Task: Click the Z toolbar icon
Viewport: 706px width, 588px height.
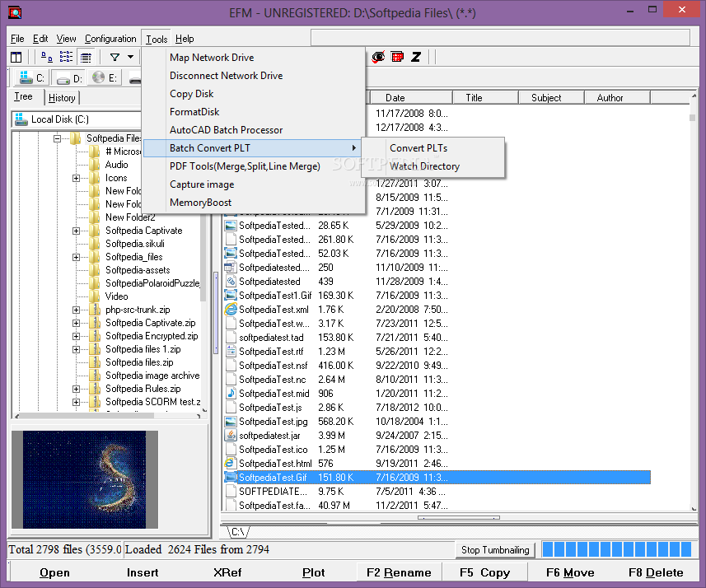Action: point(416,57)
